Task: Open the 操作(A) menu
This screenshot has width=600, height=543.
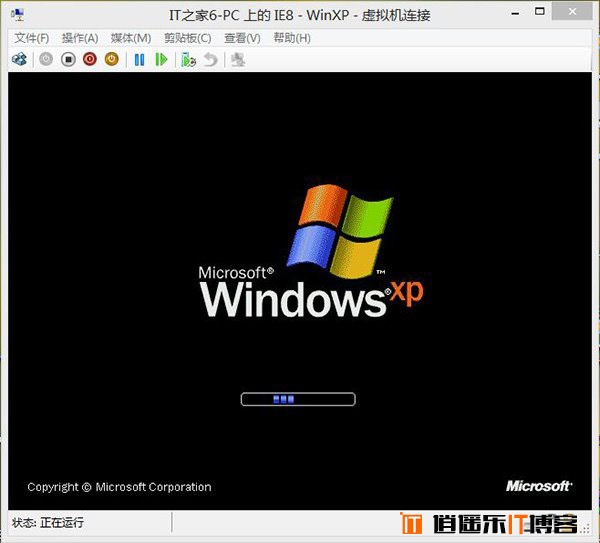Action: (80, 38)
